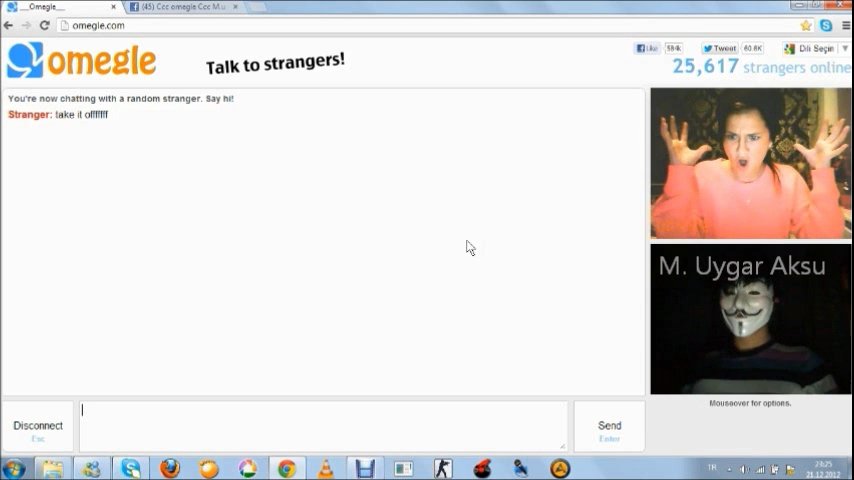Open the Windows Start menu

click(x=14, y=469)
